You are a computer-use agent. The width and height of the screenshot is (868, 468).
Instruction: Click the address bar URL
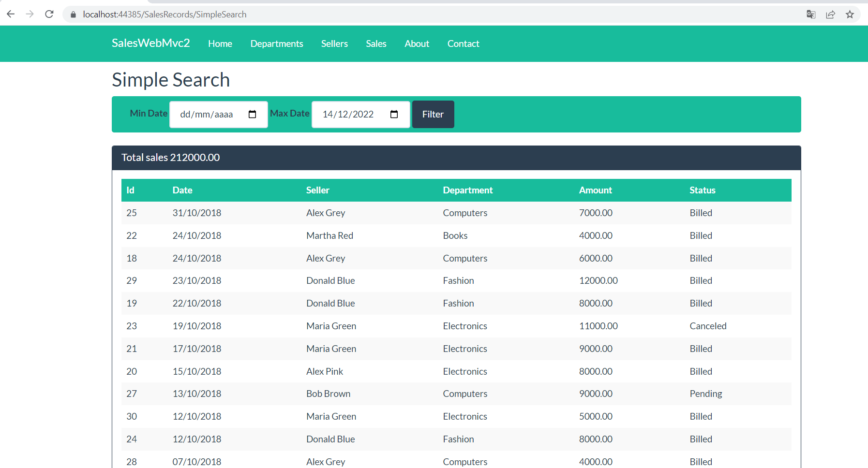[165, 15]
